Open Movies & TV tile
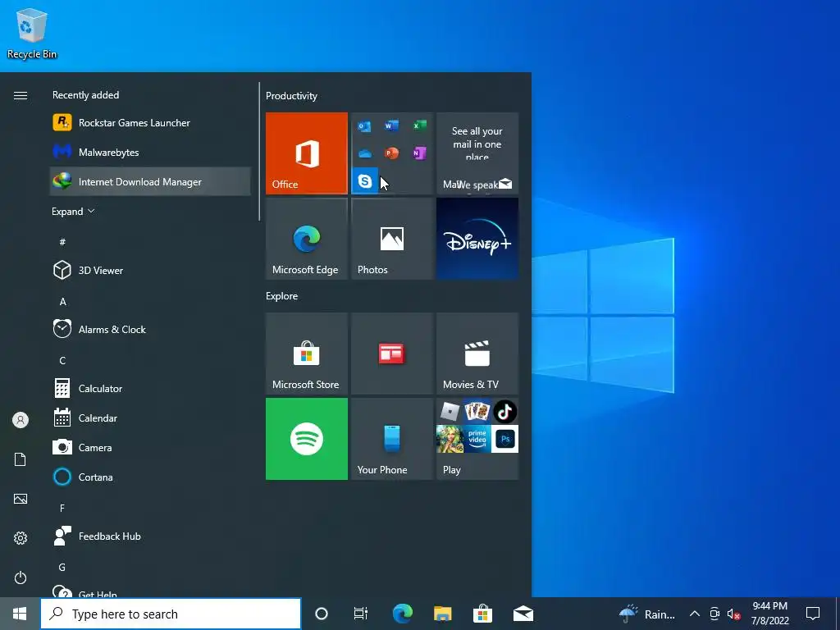 click(477, 354)
